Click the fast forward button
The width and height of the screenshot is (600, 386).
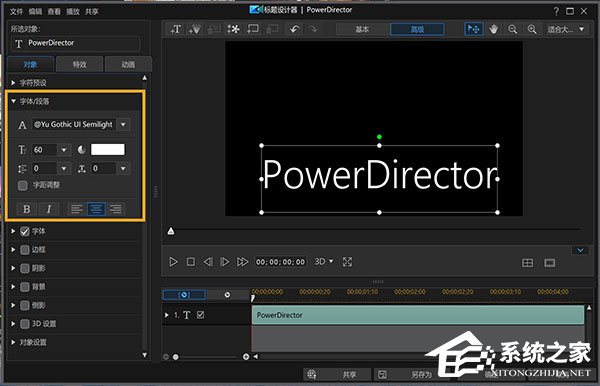tap(242, 262)
